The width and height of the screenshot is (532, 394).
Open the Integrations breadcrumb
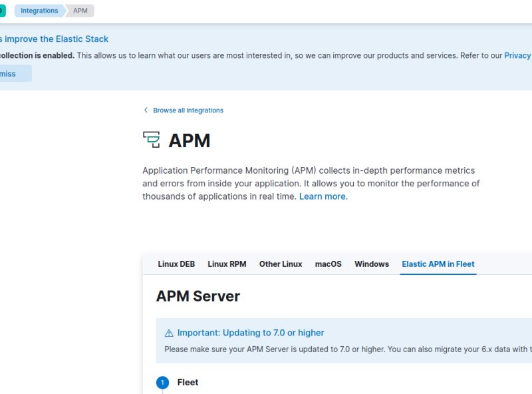point(39,11)
